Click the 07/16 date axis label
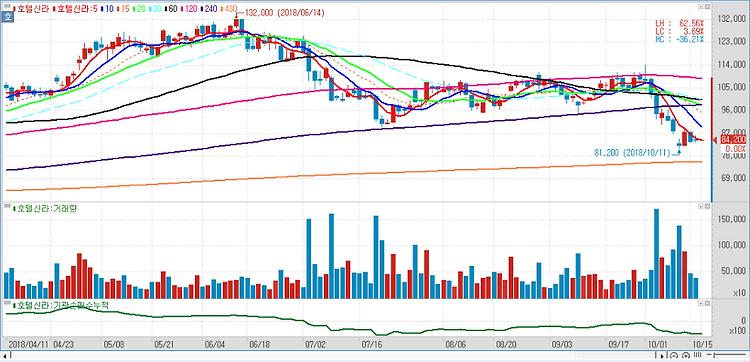Image resolution: width=750 pixels, height=362 pixels. [372, 344]
